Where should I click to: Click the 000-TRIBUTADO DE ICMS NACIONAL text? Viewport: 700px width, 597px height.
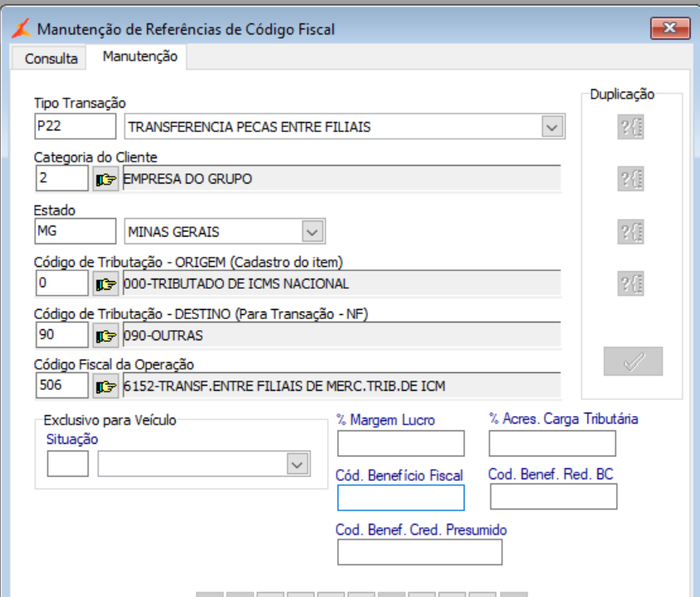tap(236, 284)
